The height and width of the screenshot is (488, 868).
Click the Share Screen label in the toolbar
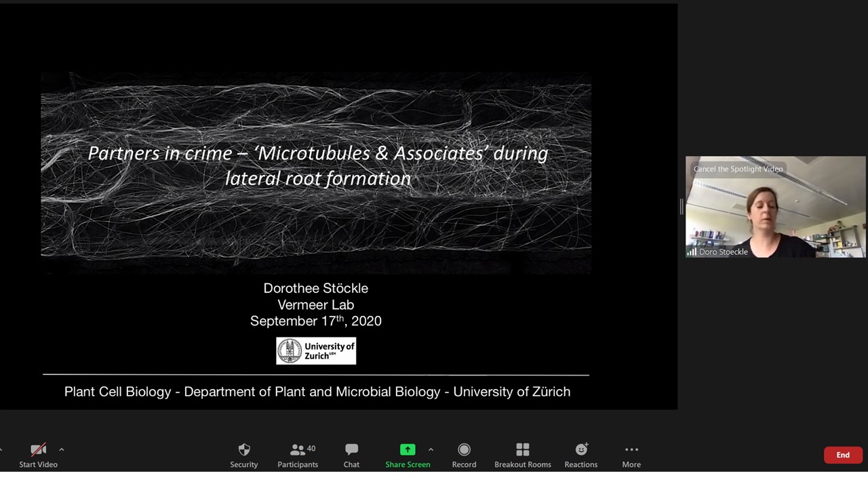point(408,464)
